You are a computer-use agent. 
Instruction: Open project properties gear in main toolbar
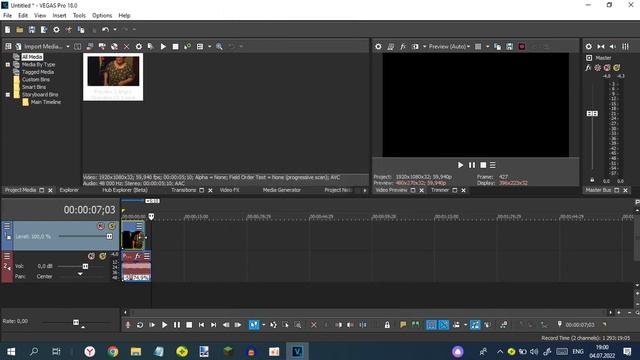[x=56, y=30]
